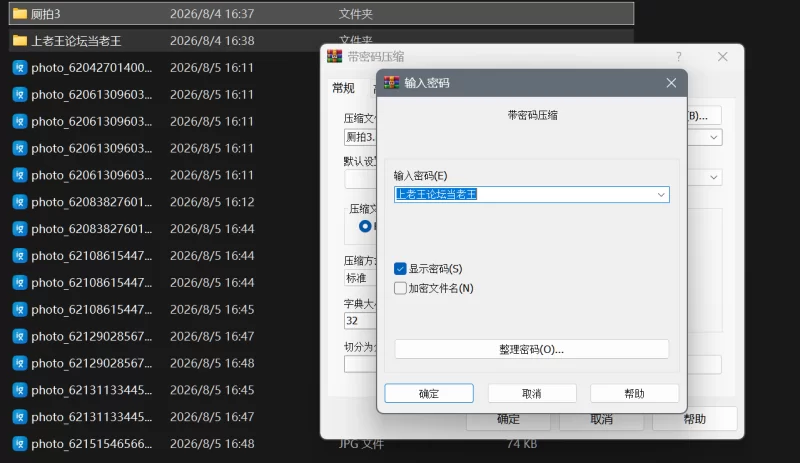Select photo_62108615447... modified 2026/8/5 16:45
800x463 pixels.
pyautogui.click(x=91, y=309)
